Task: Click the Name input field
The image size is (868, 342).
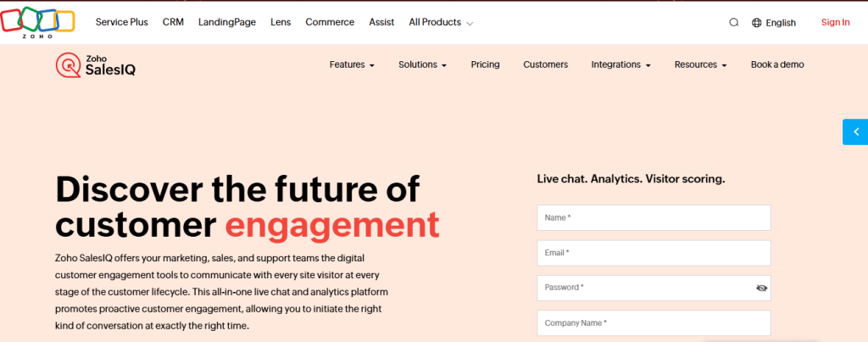Action: tap(654, 218)
